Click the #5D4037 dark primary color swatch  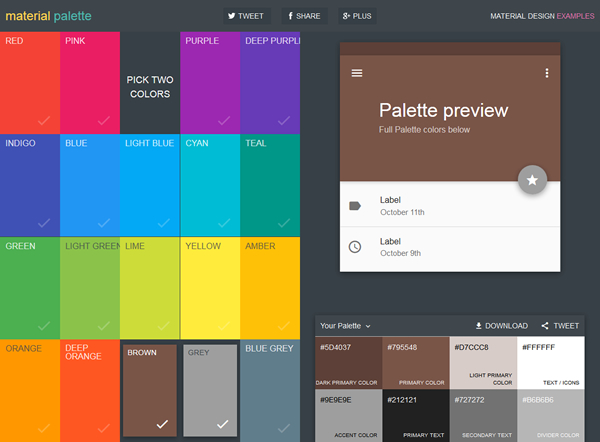(x=349, y=363)
